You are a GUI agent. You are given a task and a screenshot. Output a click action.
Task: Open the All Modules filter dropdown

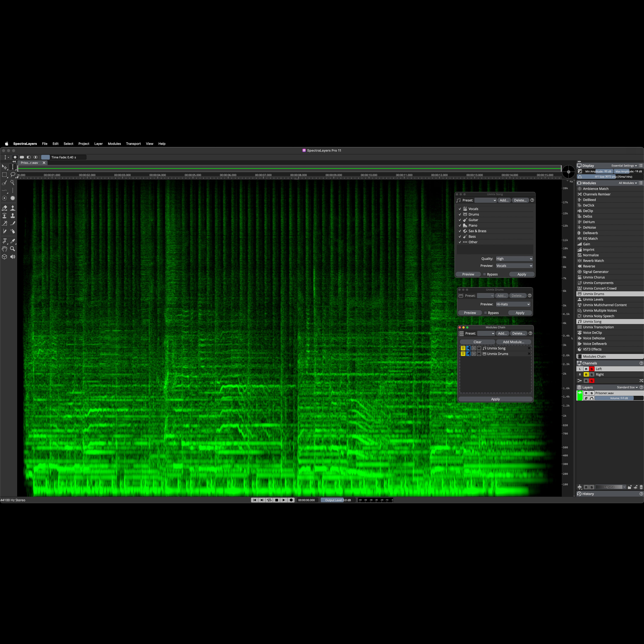point(628,183)
